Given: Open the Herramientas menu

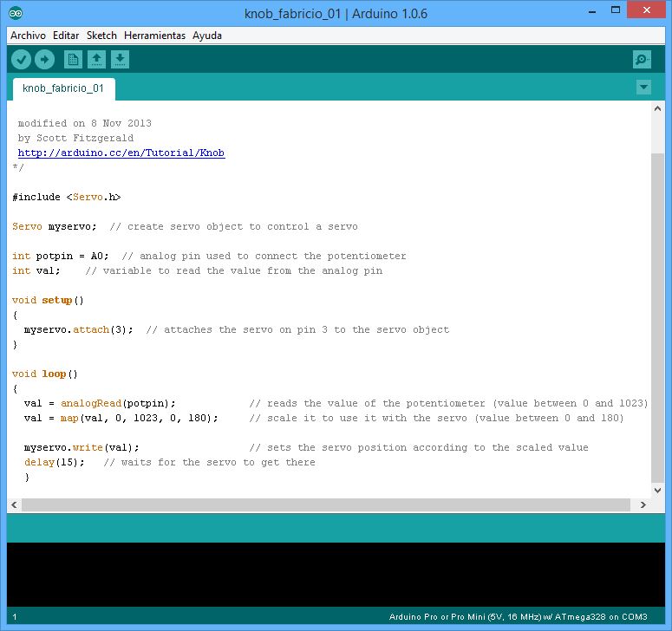Looking at the screenshot, I should point(154,36).
